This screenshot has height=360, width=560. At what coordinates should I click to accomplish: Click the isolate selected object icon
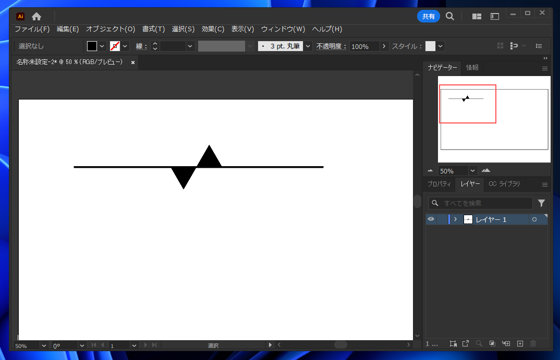point(500,46)
